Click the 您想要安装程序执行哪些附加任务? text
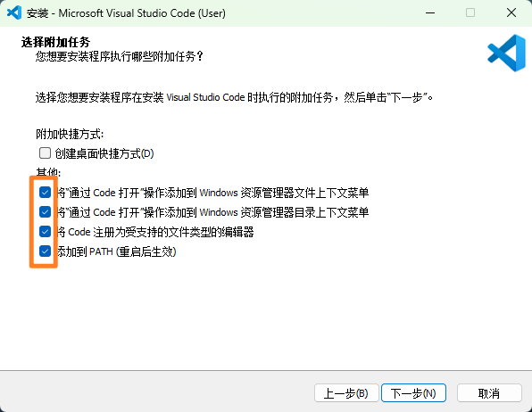 [120, 56]
